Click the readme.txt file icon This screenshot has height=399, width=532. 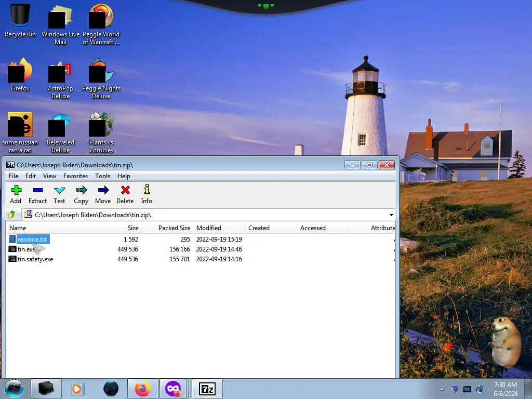[x=12, y=239]
